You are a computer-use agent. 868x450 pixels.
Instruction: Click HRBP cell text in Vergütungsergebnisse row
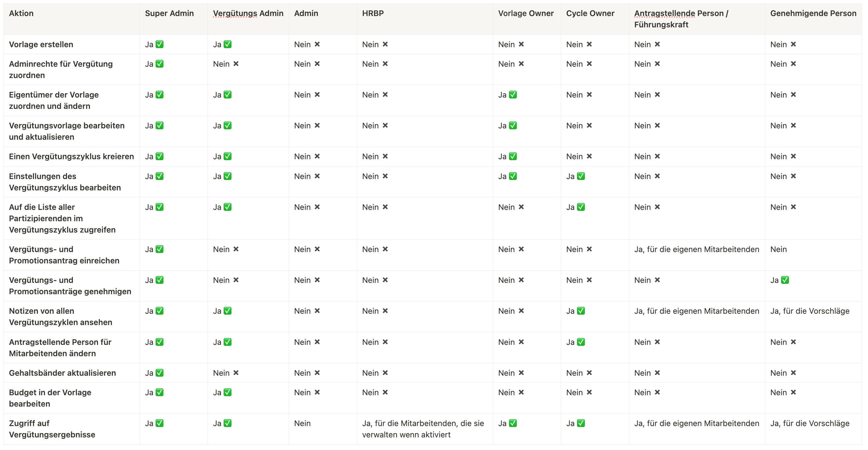(x=423, y=429)
